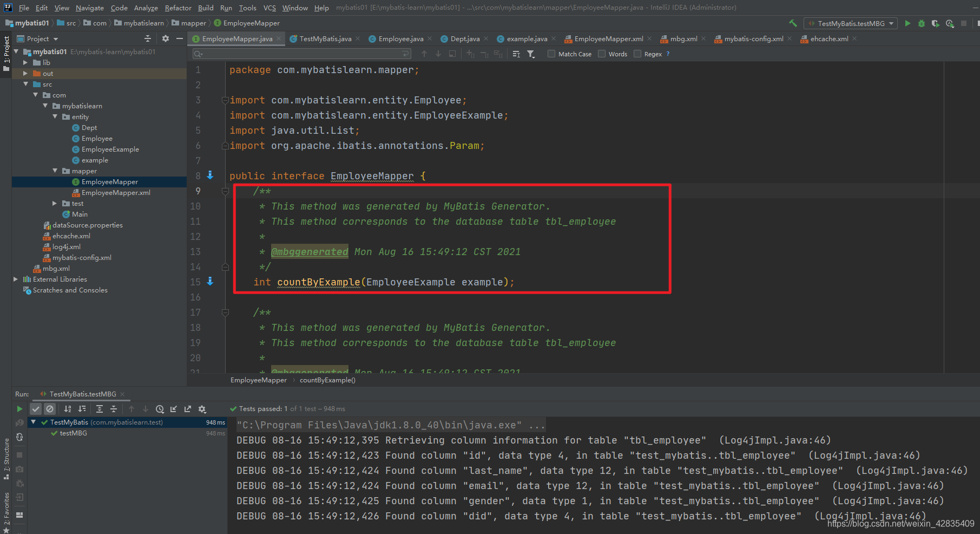Rerun the tests in the Run panel
Viewport: 980px width, 534px height.
[x=19, y=409]
